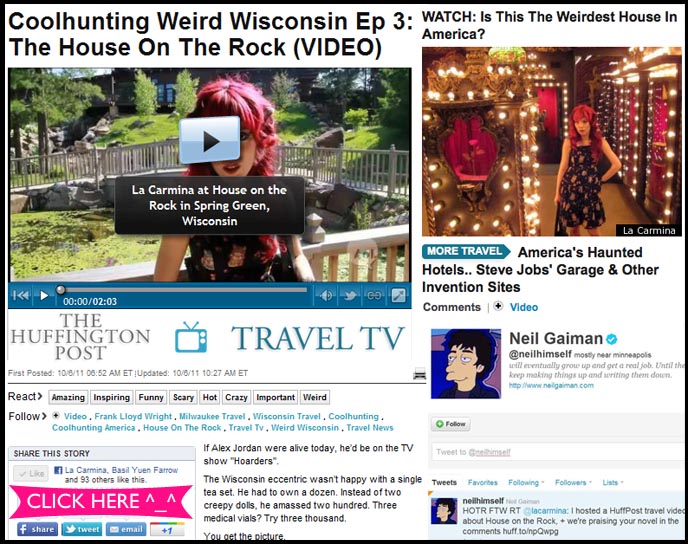Open video fullscreen with expand icon
The height and width of the screenshot is (544, 688).
(398, 295)
